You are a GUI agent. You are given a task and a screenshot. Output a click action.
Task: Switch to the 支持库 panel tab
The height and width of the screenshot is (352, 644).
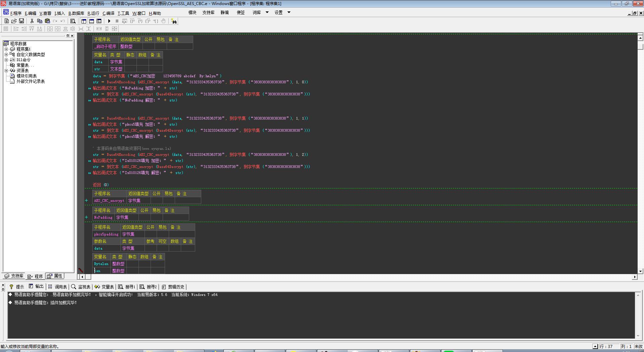coord(14,276)
